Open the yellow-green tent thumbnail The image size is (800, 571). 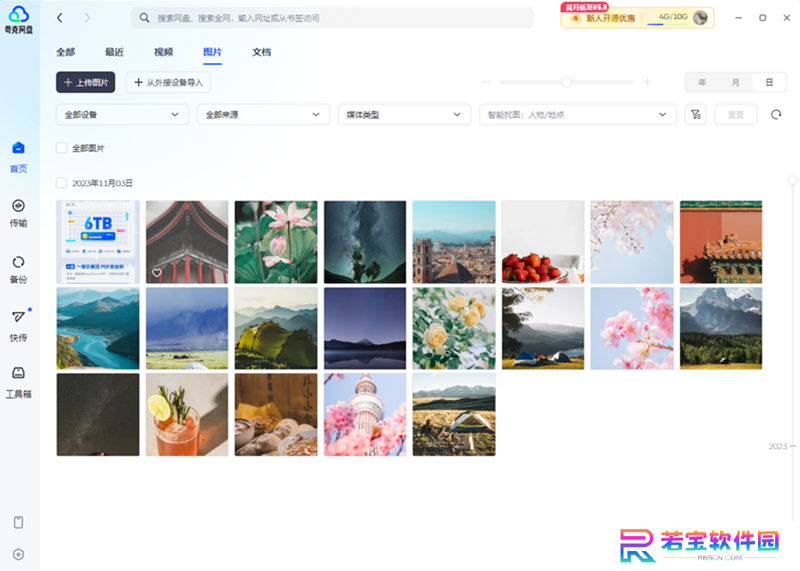[276, 328]
